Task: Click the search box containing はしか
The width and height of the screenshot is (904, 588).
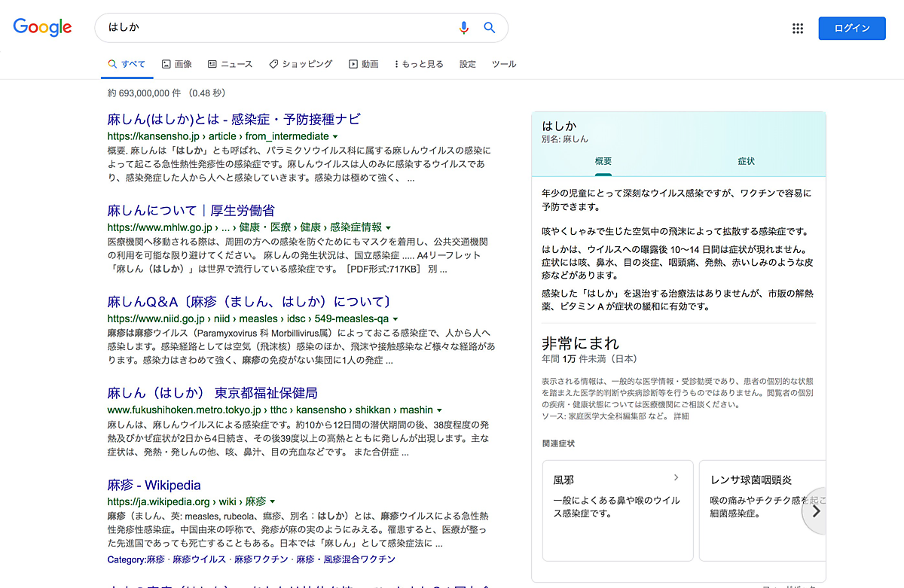Action: click(x=279, y=28)
